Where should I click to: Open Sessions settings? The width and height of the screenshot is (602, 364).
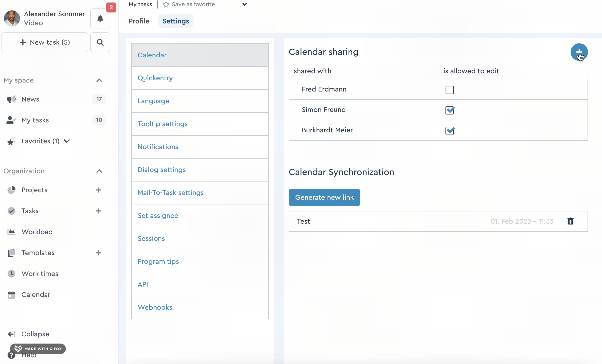click(200, 239)
